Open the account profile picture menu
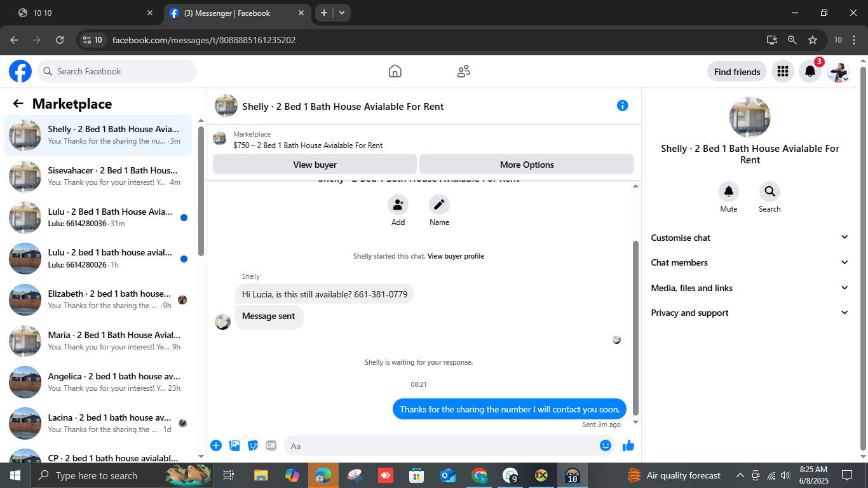868x488 pixels. click(x=838, y=72)
